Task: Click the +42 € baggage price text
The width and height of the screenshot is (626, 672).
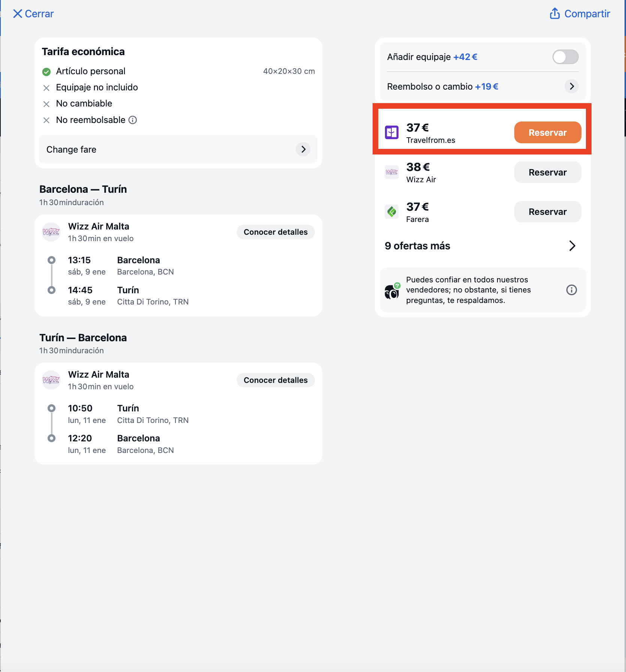Action: [465, 57]
